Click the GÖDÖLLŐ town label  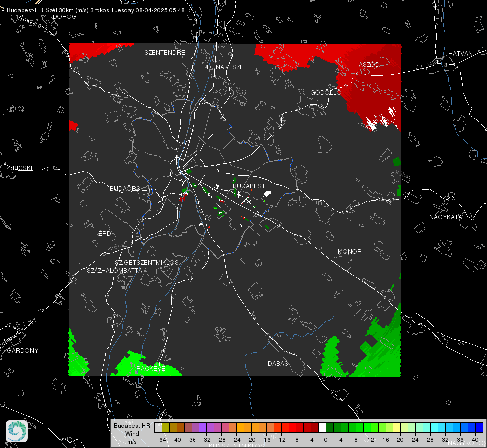tap(326, 92)
